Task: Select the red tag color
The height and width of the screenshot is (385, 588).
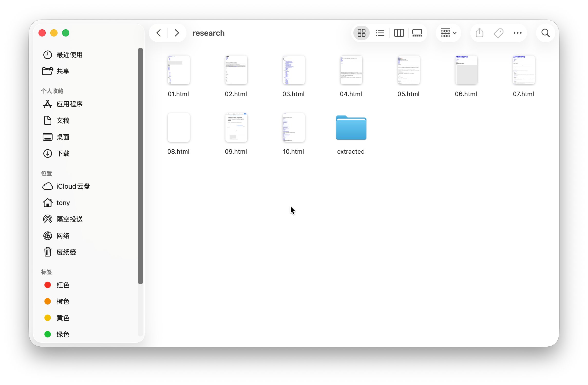Action: click(63, 285)
